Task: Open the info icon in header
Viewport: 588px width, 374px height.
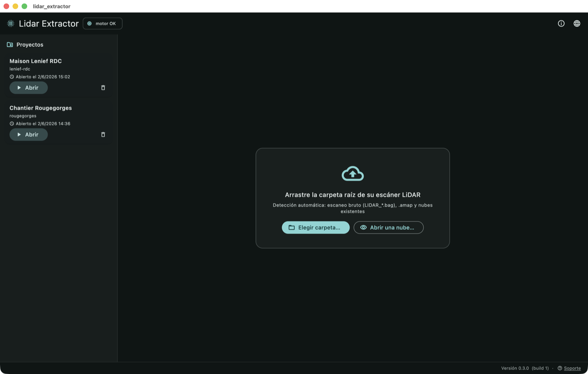Action: 561,23
